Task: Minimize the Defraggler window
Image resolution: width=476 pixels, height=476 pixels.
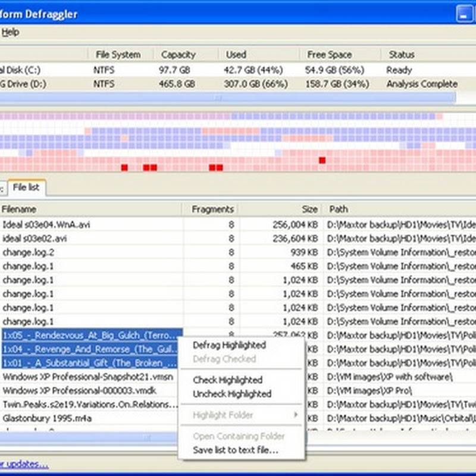Action: [x=464, y=14]
